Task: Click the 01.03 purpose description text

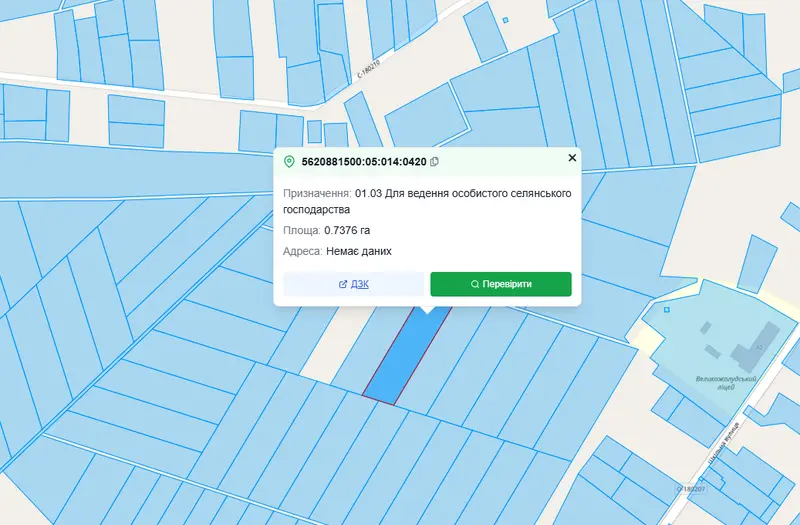Action: tap(427, 202)
